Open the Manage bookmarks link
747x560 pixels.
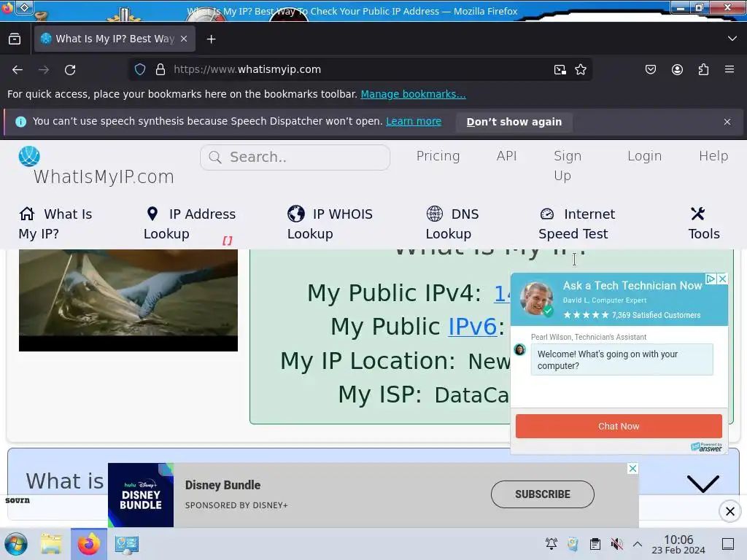coord(413,94)
